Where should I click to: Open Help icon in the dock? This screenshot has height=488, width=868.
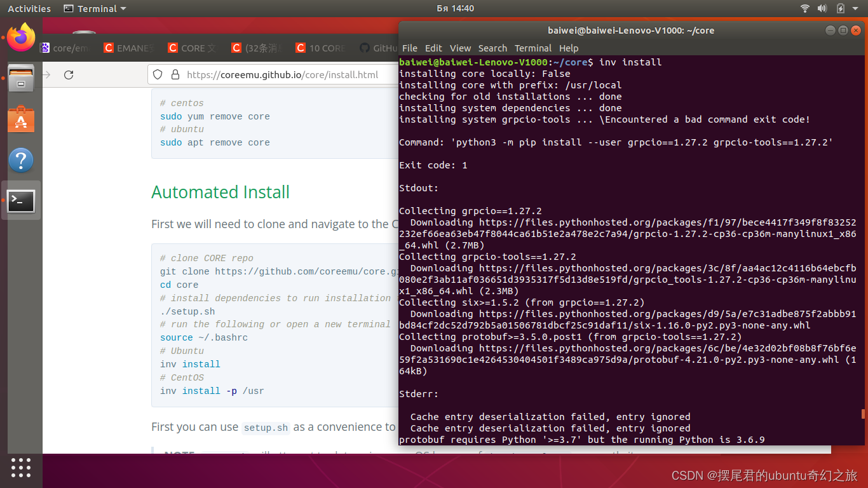(x=21, y=160)
